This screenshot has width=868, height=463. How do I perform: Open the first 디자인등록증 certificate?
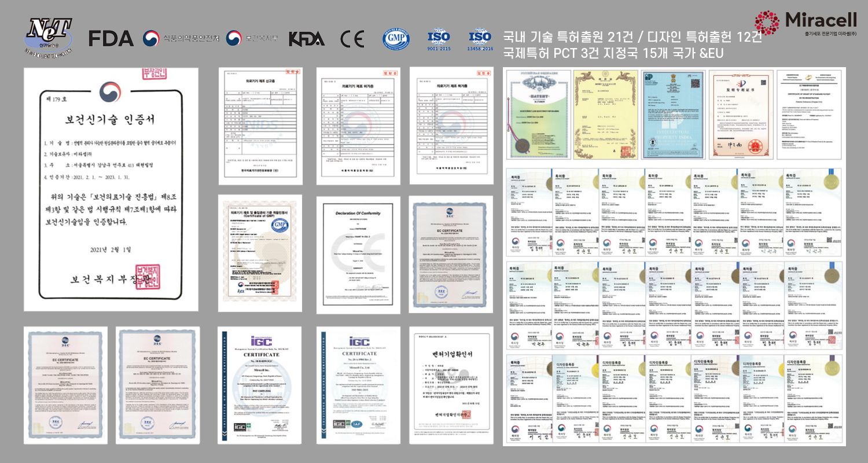(527, 399)
